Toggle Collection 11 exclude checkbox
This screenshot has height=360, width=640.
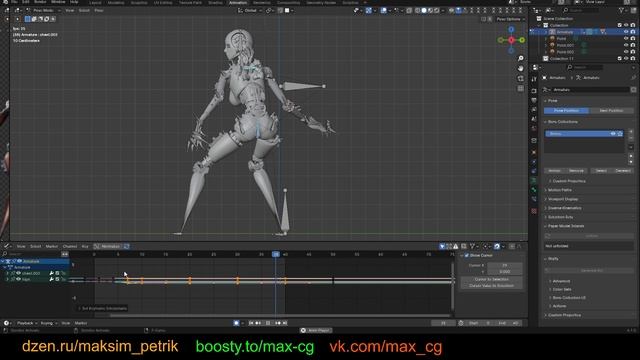tap(620, 59)
